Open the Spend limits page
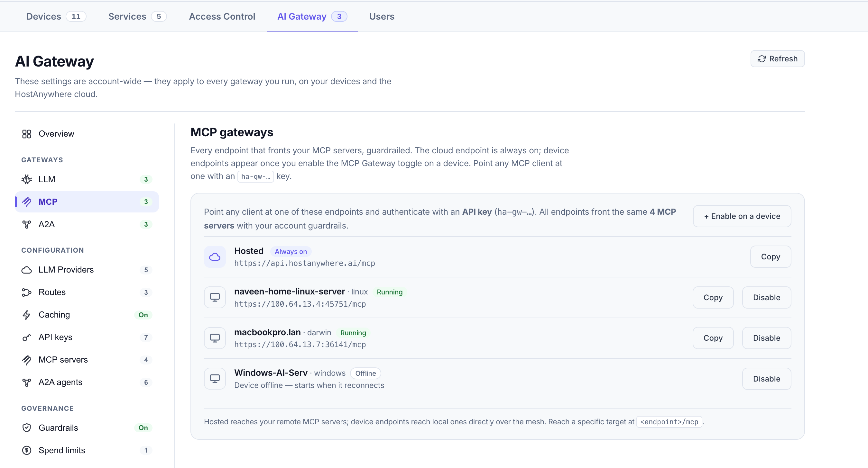 click(x=87, y=451)
